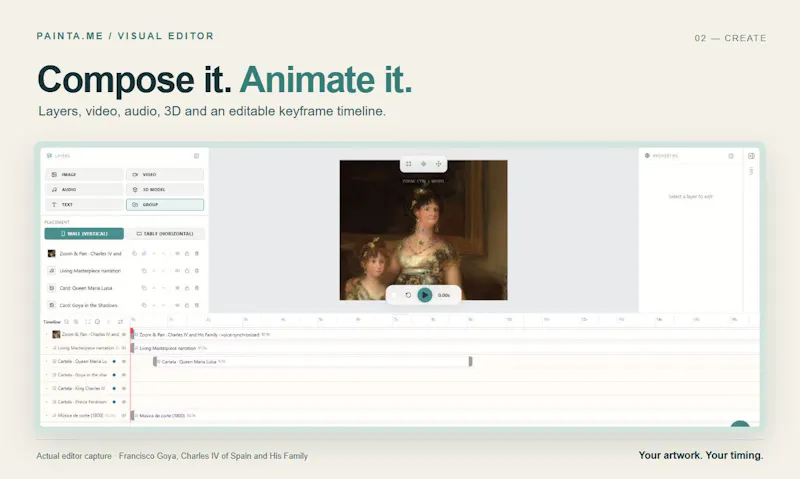Move Card: Queen Maria Luisa layer up
Image resolution: width=800 pixels, height=479 pixels.
[x=154, y=288]
